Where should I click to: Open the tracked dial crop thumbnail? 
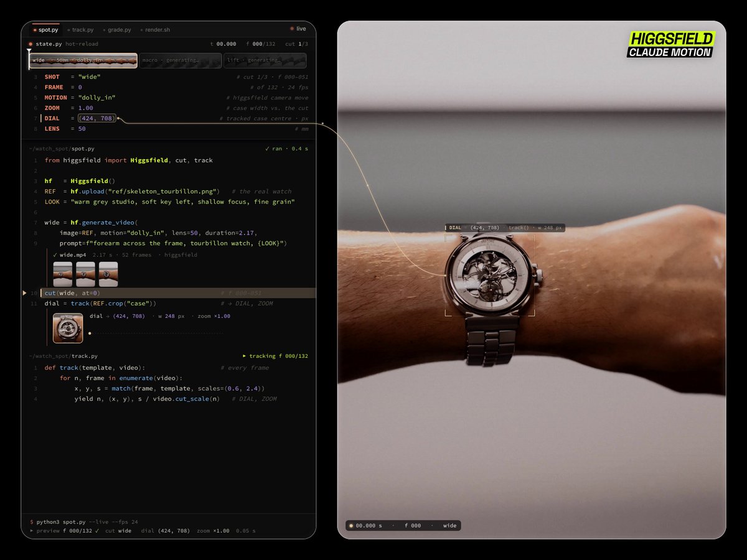[x=68, y=328]
